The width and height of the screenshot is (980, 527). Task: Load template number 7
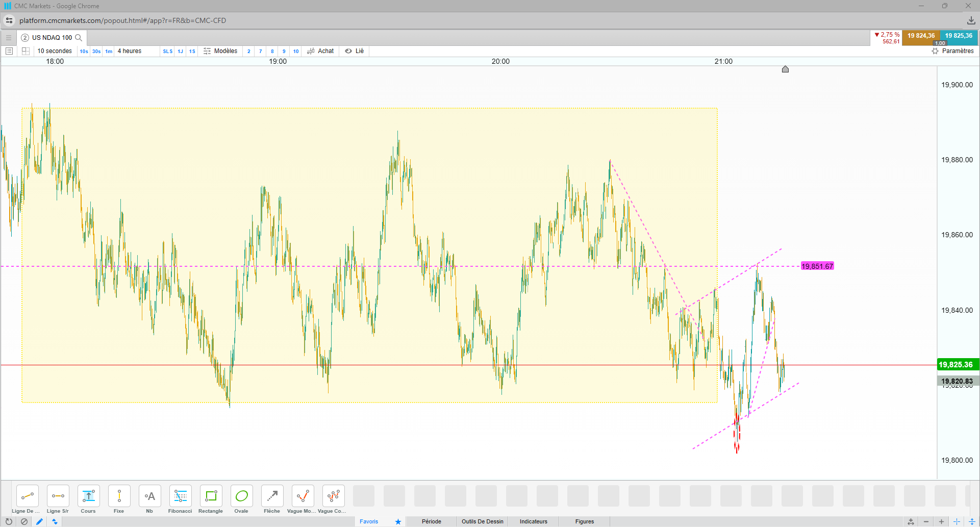coord(261,51)
